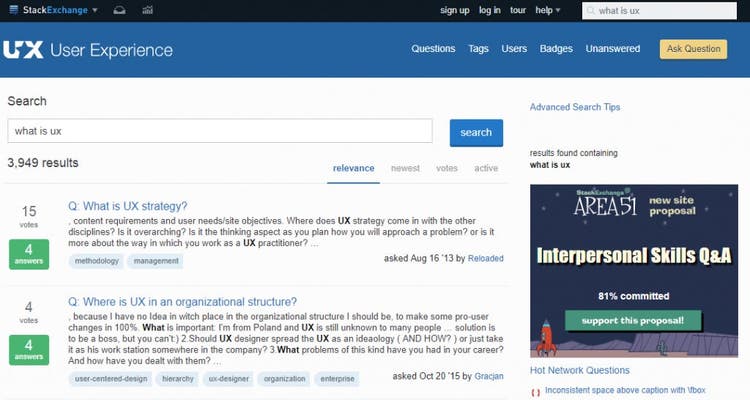Viewport: 750px width, 400px height.
Task: Click the Ask Question button
Action: (x=694, y=49)
